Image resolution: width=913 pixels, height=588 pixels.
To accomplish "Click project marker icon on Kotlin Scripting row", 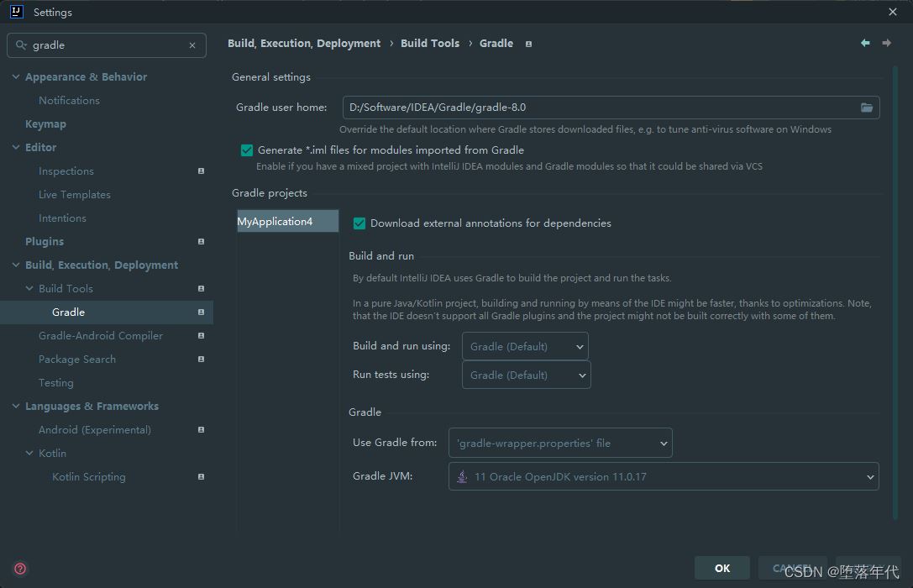I will point(201,477).
